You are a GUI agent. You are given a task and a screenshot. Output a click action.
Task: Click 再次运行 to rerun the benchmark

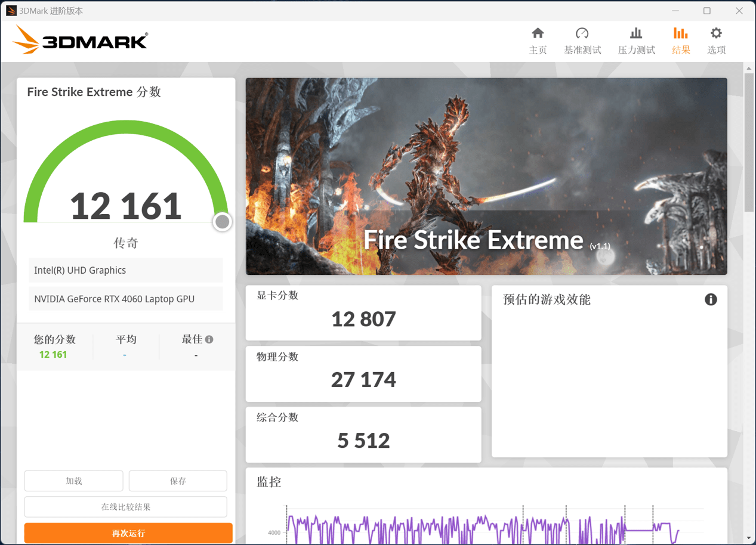click(x=128, y=533)
